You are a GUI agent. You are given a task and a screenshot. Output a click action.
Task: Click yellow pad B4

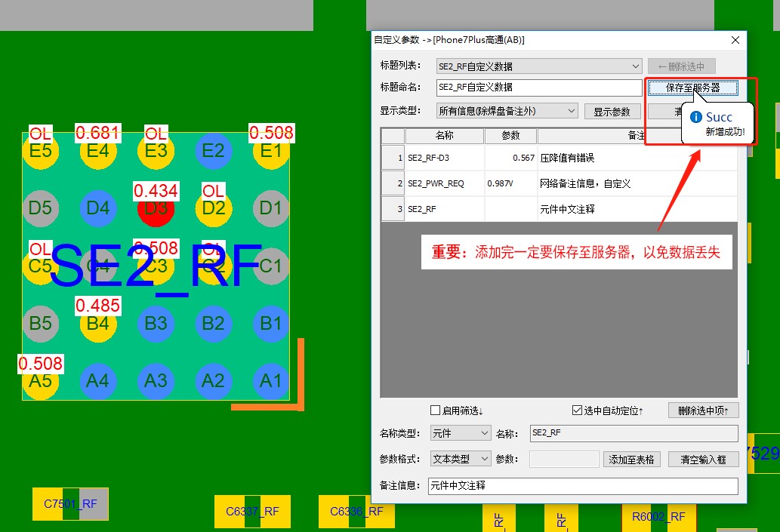click(x=98, y=324)
